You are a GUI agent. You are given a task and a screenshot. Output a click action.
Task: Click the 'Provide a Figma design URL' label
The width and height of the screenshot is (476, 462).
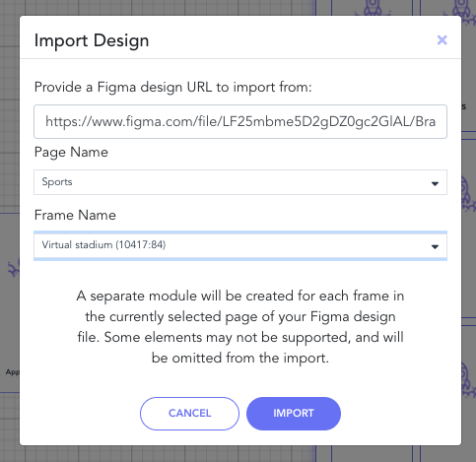point(172,88)
